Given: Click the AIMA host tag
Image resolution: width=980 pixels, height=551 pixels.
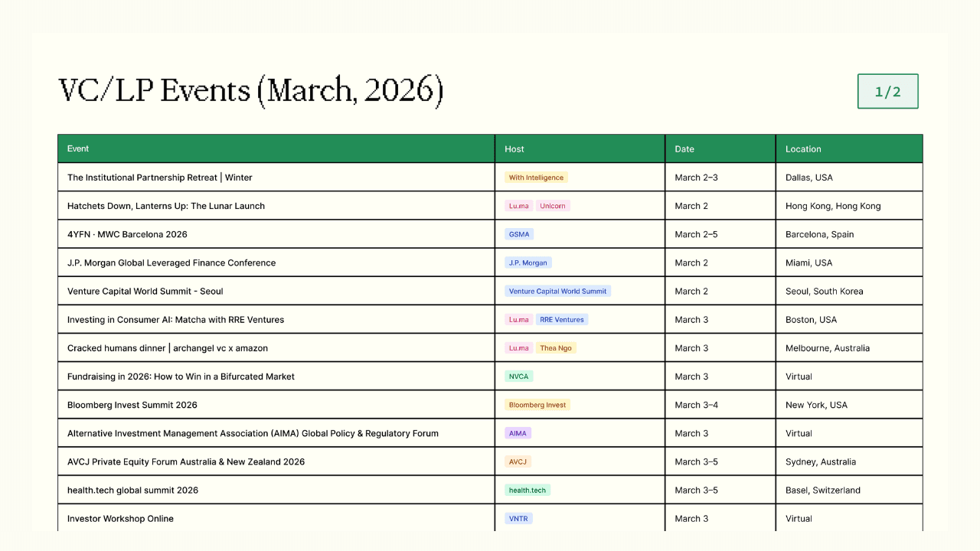Looking at the screenshot, I should pyautogui.click(x=518, y=433).
